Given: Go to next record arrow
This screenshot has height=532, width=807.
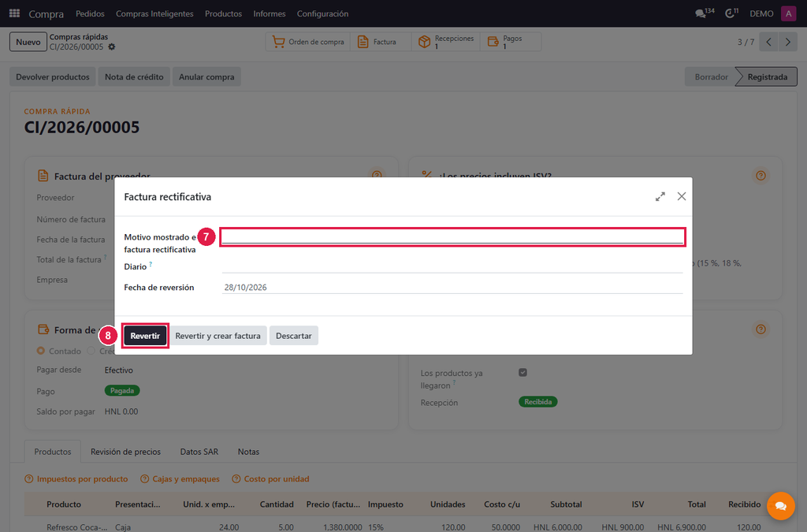Looking at the screenshot, I should click(788, 42).
